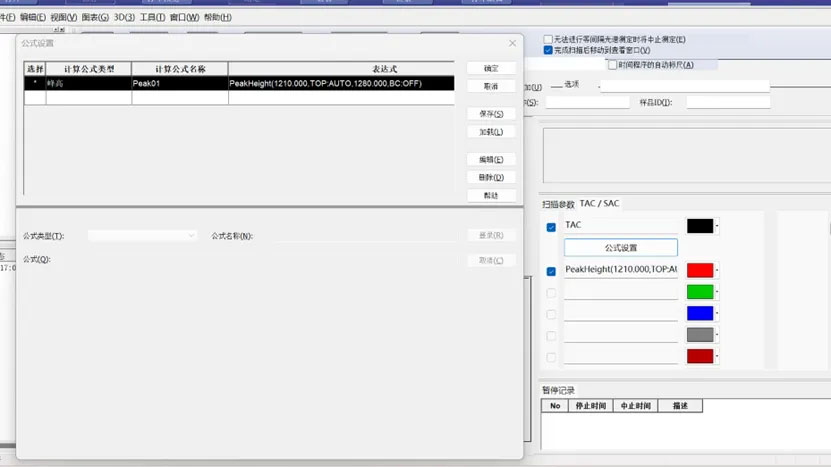Open the 工具(T) menu in menu bar
Screen dimensions: 831x467
coord(152,17)
